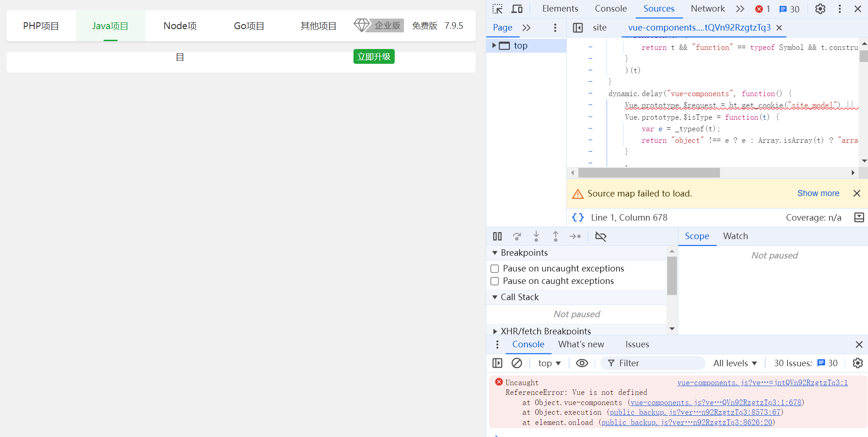Switch to the Elements panel
The width and height of the screenshot is (868, 437).
point(560,9)
